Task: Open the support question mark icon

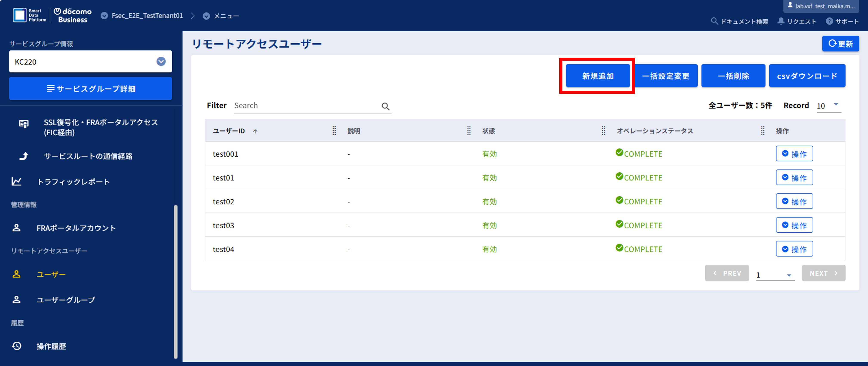Action: (x=829, y=21)
